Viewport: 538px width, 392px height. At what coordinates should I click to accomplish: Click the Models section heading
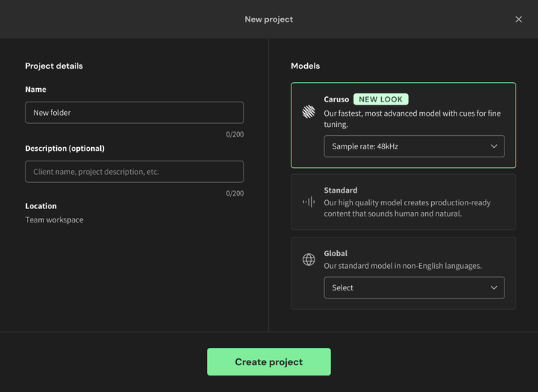[x=305, y=66]
